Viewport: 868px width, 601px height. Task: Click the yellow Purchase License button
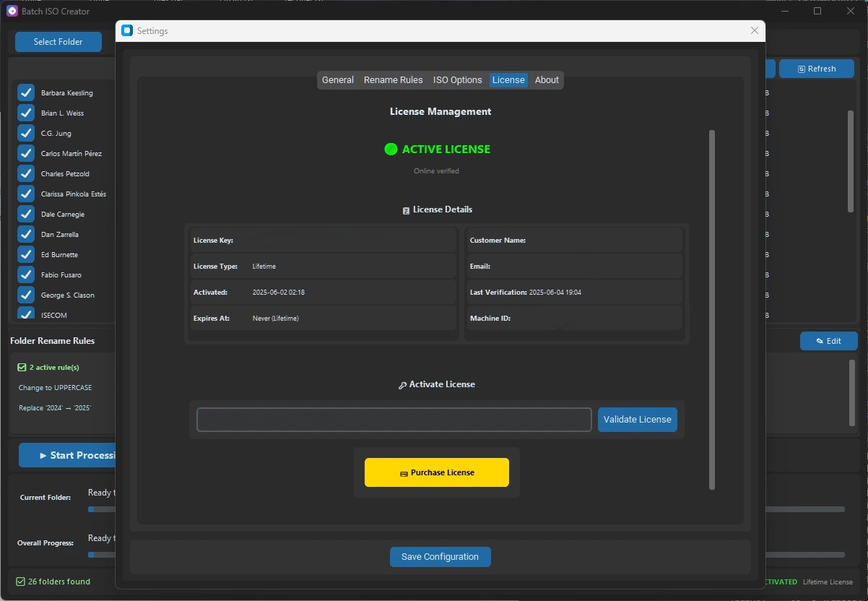point(437,472)
